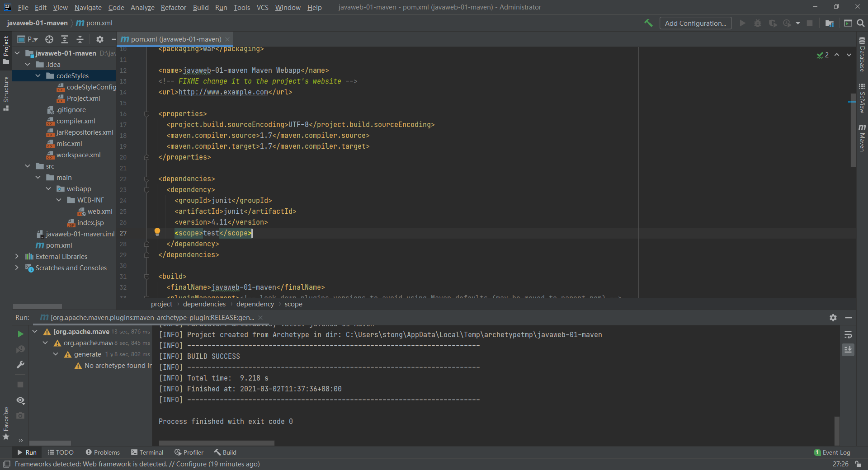Toggle the Run tool window button

click(x=27, y=452)
